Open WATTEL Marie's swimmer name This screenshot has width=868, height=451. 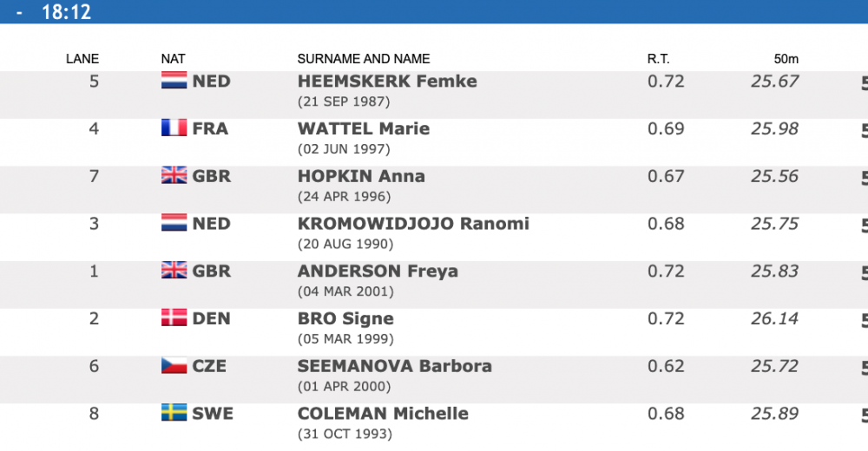364,129
